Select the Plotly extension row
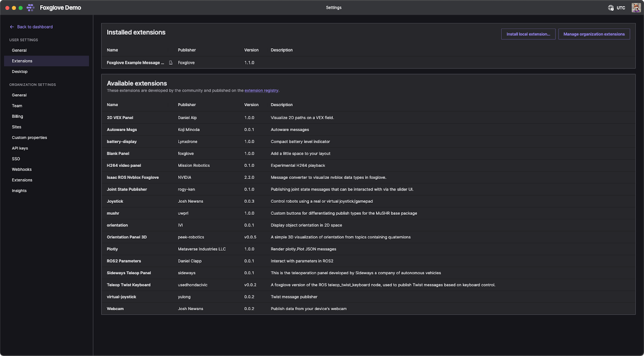Image resolution: width=644 pixels, height=356 pixels. (112, 249)
